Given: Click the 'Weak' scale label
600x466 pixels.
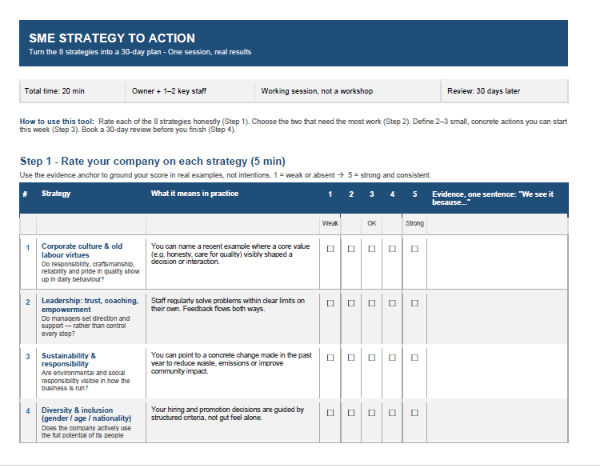Looking at the screenshot, I should [x=330, y=223].
